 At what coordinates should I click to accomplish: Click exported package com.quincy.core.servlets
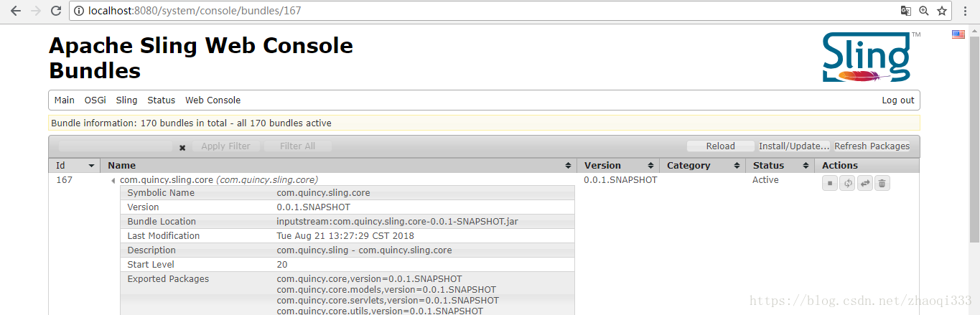tap(388, 301)
